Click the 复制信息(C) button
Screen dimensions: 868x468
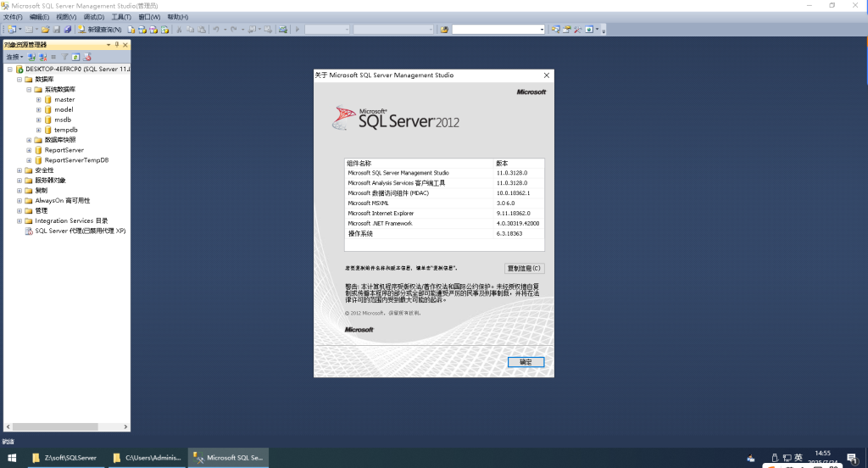[524, 268]
